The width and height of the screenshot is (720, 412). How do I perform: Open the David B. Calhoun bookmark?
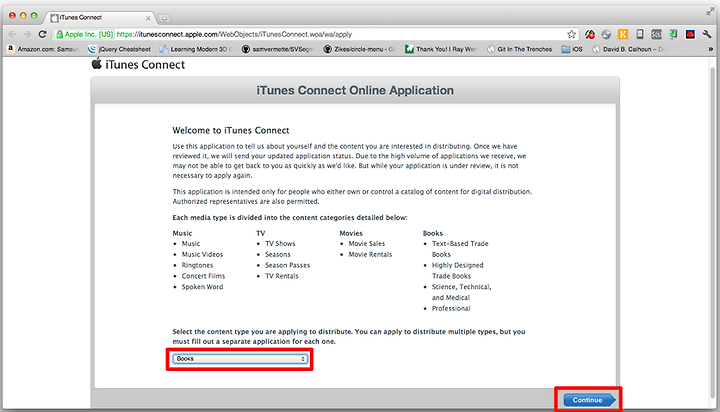628,49
